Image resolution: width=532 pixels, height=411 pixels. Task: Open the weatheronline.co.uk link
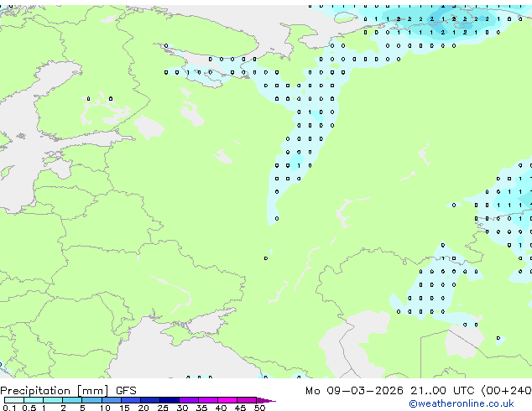tap(461, 403)
